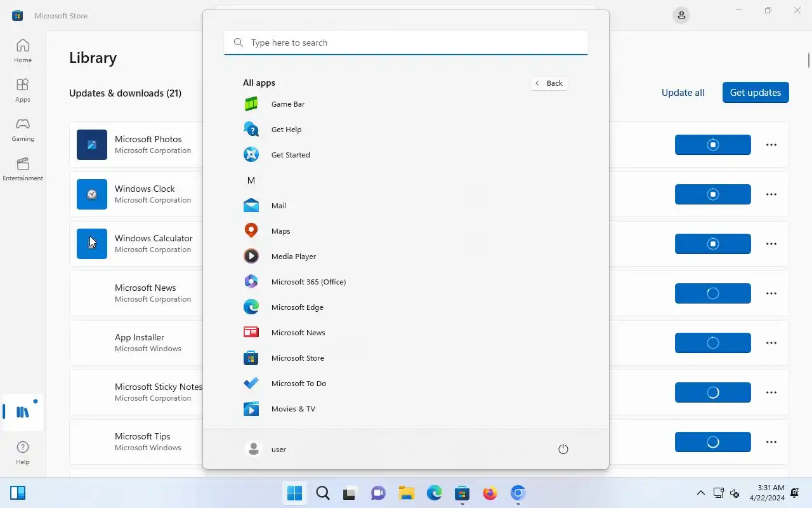Open network status icon in system tray
812x508 pixels.
pyautogui.click(x=718, y=493)
